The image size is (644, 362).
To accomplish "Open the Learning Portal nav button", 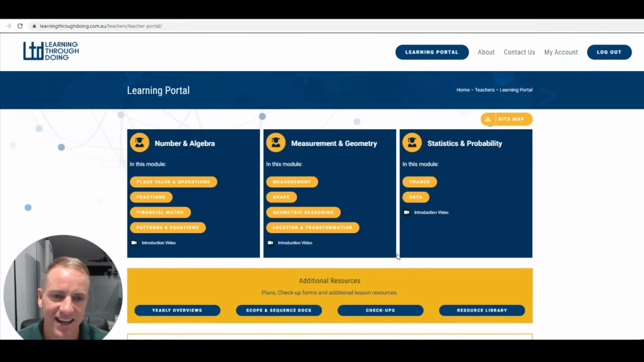I will [432, 52].
